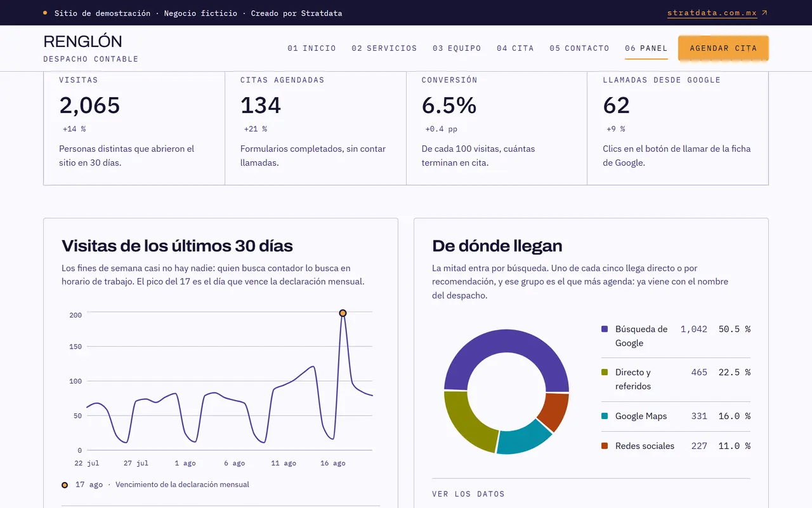
Task: Click the +9 % change under Llamadas
Action: [x=615, y=129]
